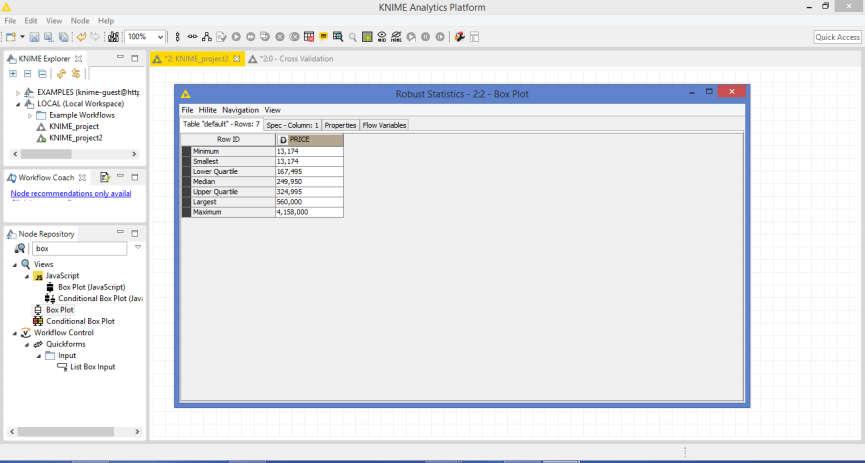Collapse the Views category in Node Repository
865x463 pixels.
pos(15,265)
